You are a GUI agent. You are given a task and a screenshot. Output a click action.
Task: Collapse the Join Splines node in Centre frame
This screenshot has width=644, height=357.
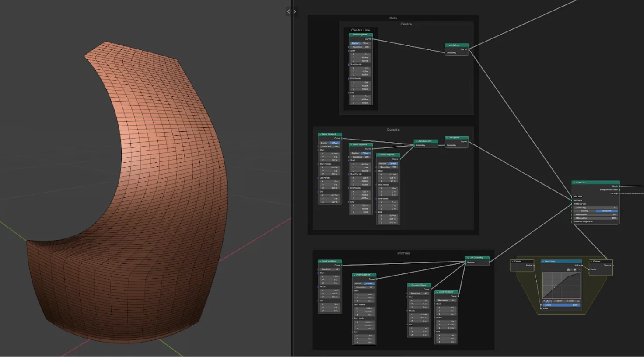(447, 45)
